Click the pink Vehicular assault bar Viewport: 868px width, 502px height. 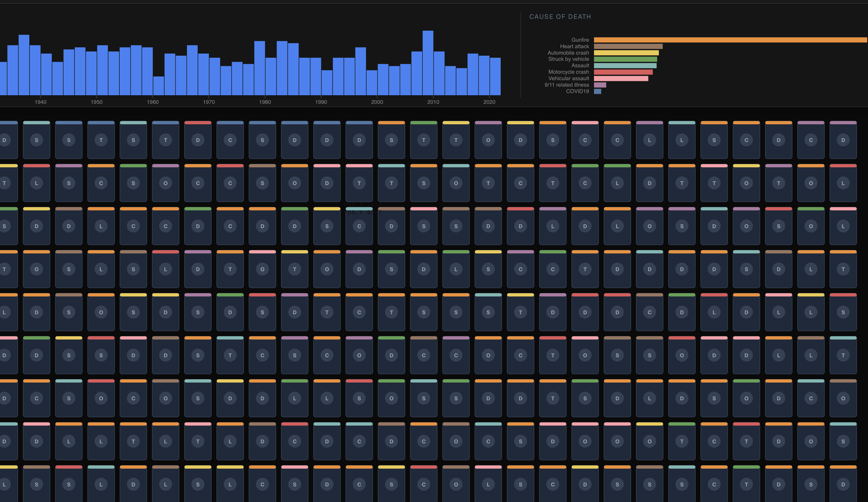(621, 79)
